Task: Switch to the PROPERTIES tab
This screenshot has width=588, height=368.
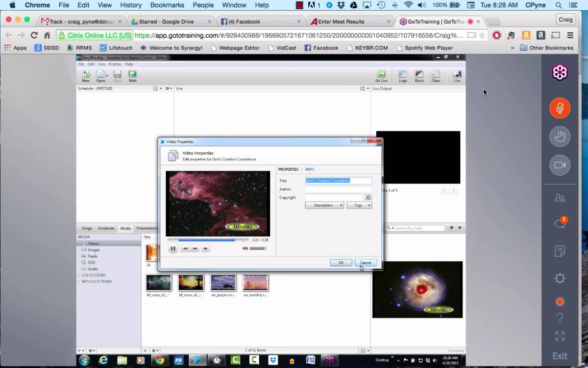Action: pos(288,169)
